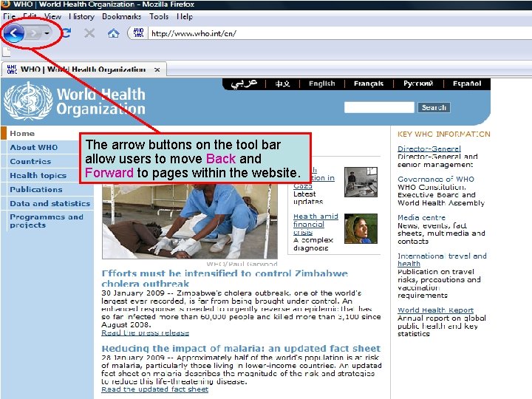Screen dimensions: 532x399
Task: Switch site language to English
Action: coord(321,83)
